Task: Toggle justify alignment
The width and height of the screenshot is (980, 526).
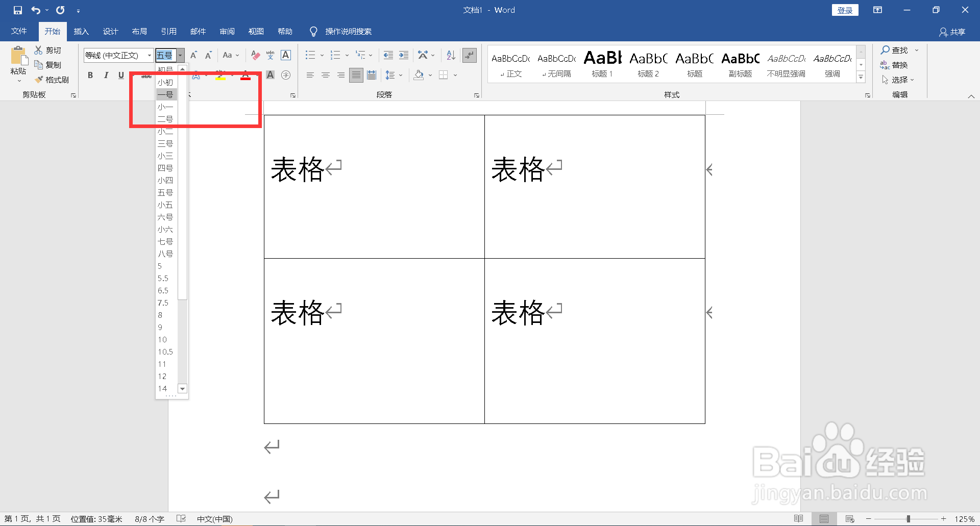Action: [356, 75]
